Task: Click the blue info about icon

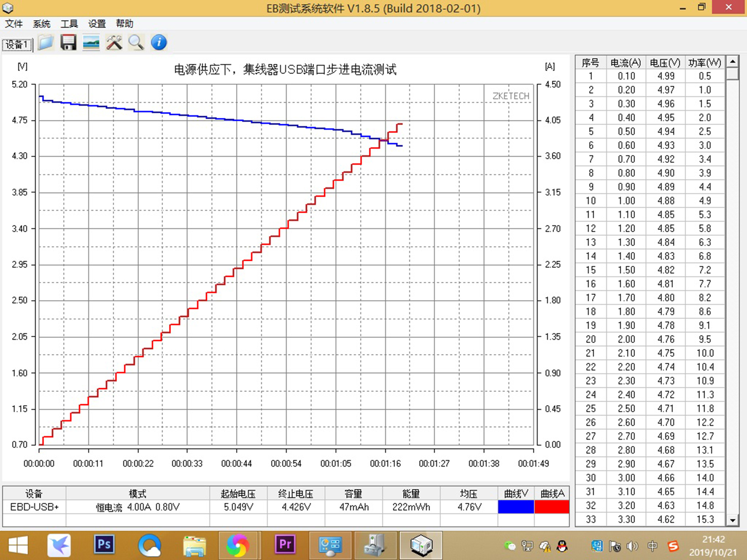Action: click(x=159, y=42)
